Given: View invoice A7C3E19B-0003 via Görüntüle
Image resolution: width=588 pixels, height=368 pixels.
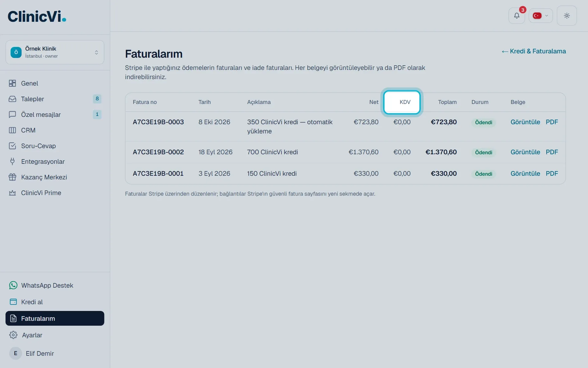Looking at the screenshot, I should (x=525, y=122).
